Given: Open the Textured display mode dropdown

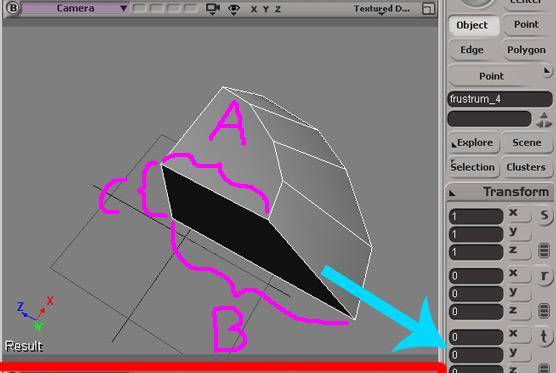Looking at the screenshot, I should pos(382,9).
